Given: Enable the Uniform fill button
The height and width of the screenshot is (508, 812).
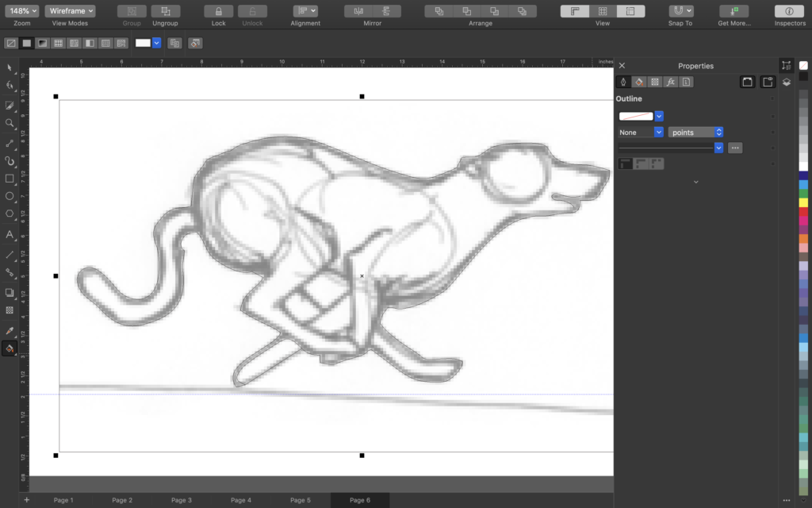Looking at the screenshot, I should click(x=26, y=43).
